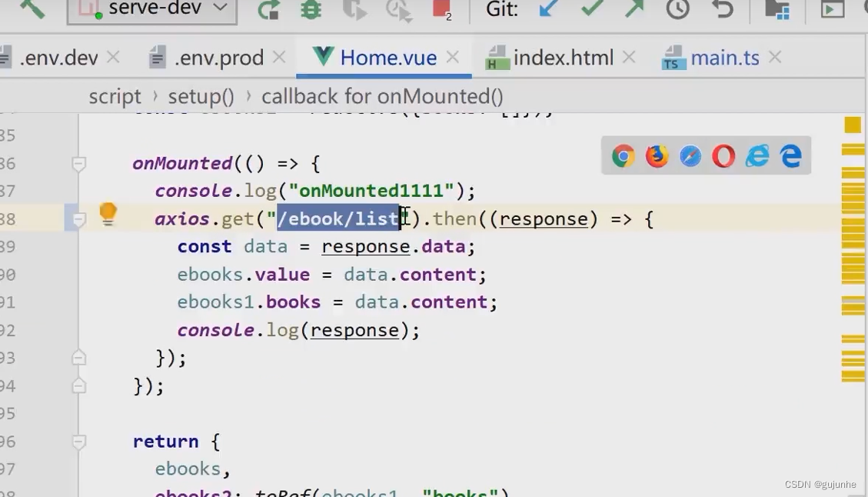Close the Home.vue tab
Image resolution: width=868 pixels, height=497 pixels.
click(x=453, y=58)
